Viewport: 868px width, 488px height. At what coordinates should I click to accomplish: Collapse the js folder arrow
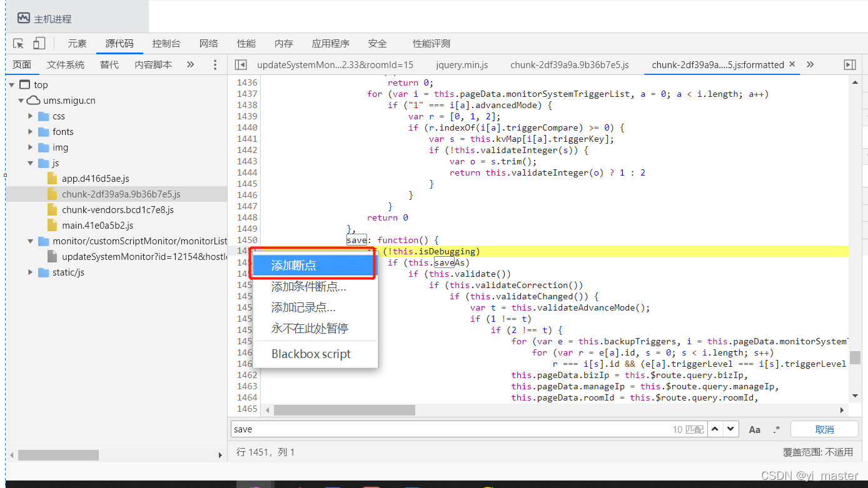30,163
